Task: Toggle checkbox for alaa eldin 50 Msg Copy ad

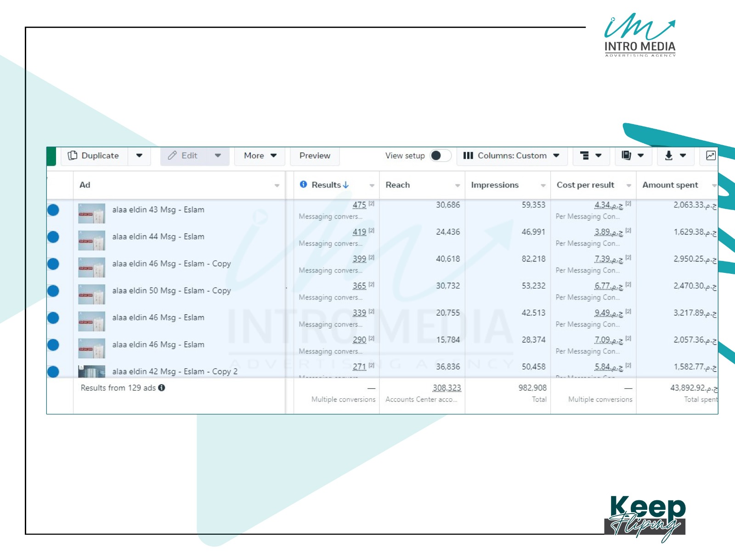Action: pyautogui.click(x=53, y=291)
